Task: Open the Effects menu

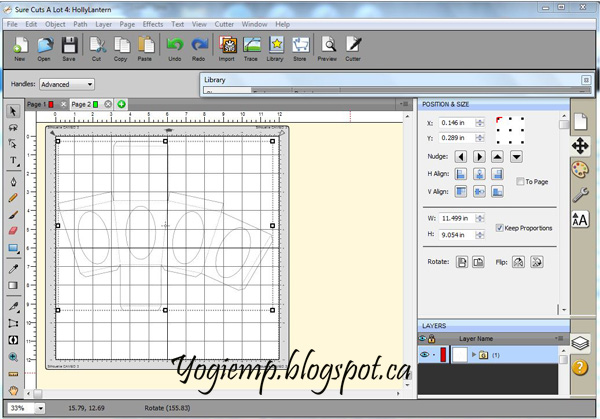Action: [x=152, y=22]
